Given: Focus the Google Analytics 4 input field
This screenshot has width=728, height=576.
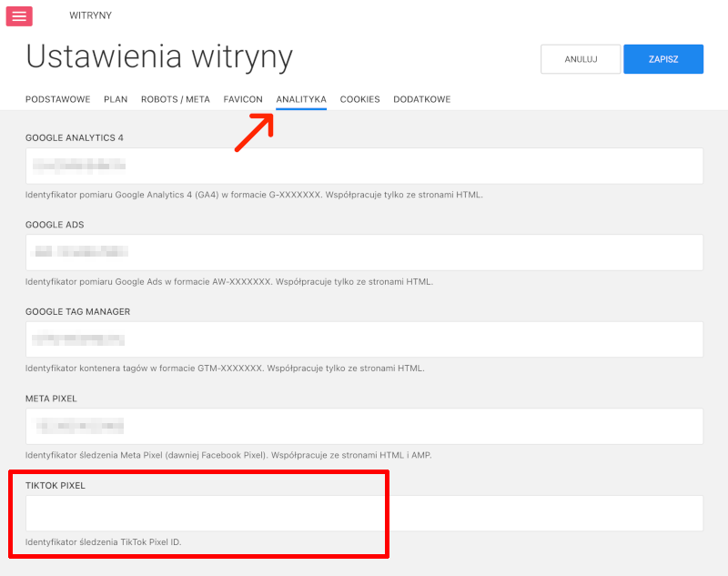Looking at the screenshot, I should point(364,166).
